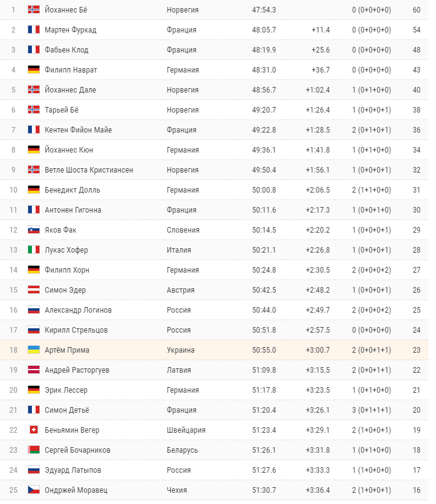Screen dimensions: 436x504
Task: Click Belarus flag next to Сергей Бочарников
Action: [x=33, y=450]
